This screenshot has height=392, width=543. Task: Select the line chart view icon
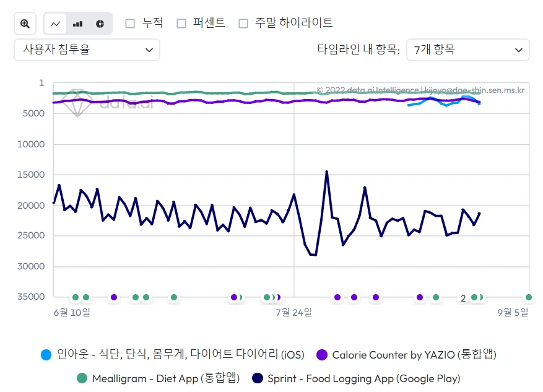(55, 23)
